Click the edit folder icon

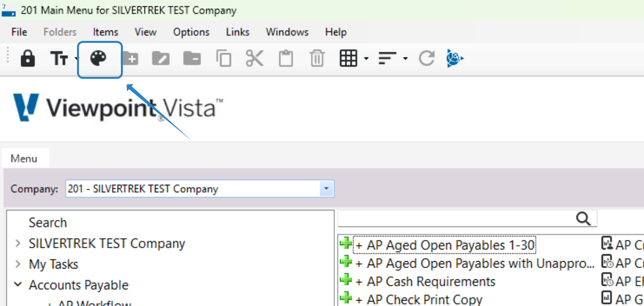[x=161, y=59]
